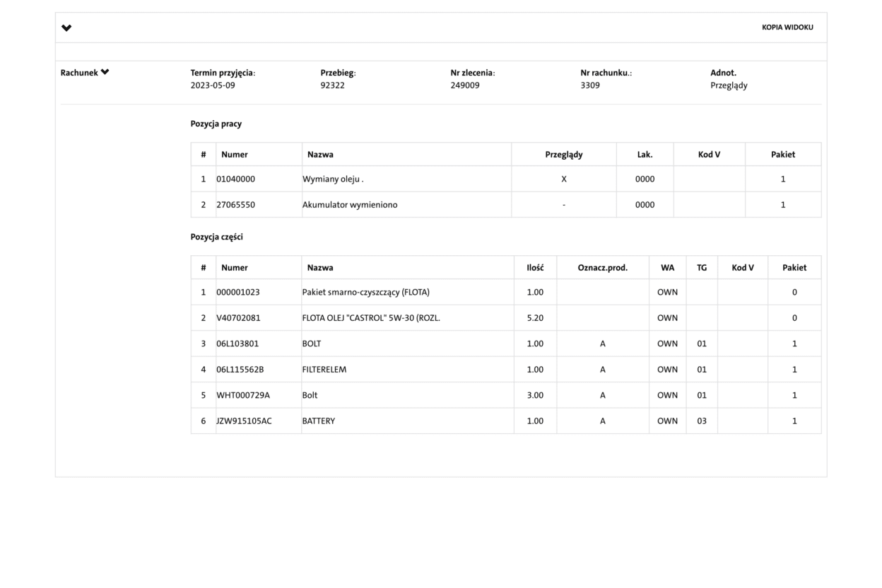882x588 pixels.
Task: Click the mileage value 92322
Action: pyautogui.click(x=332, y=86)
